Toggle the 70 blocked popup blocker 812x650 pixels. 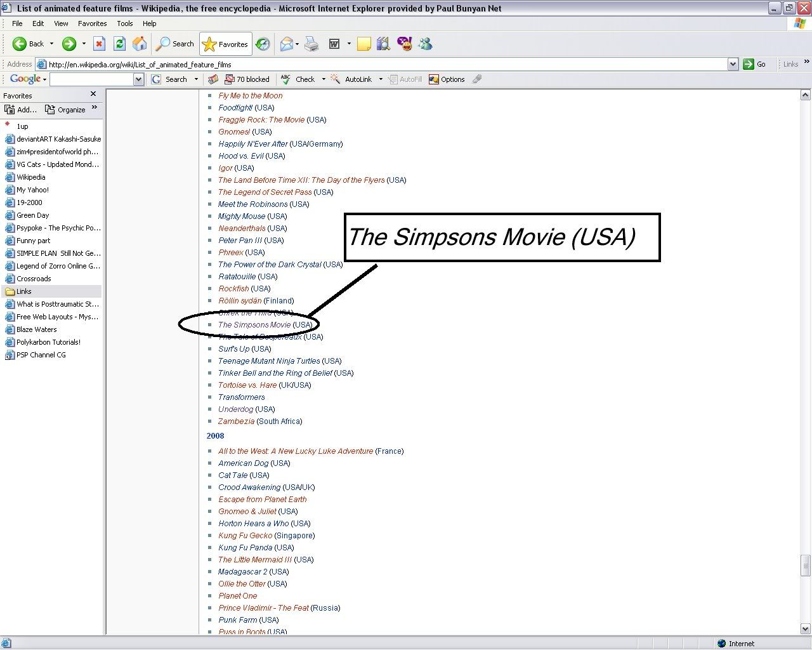click(x=247, y=79)
